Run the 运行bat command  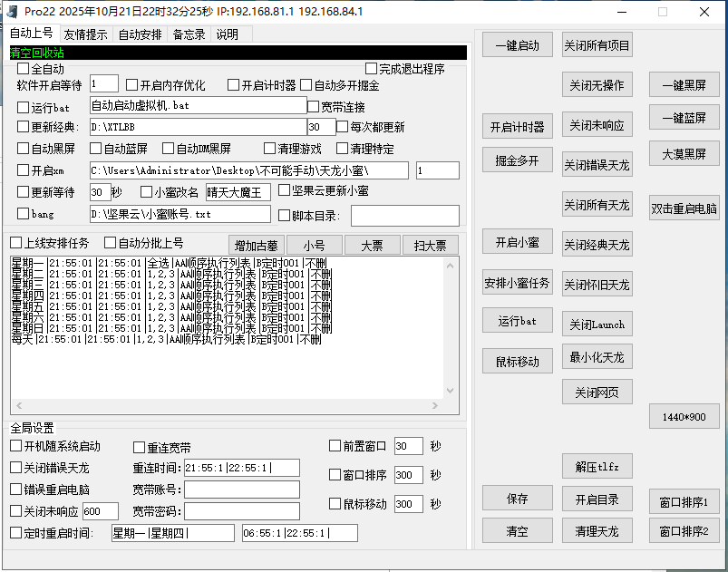(x=517, y=320)
